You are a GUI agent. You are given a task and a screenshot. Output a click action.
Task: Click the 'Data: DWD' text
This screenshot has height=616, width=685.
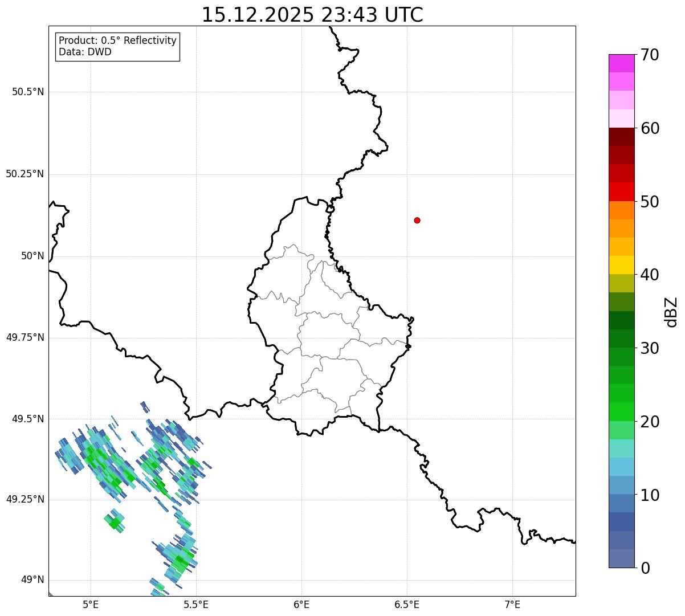click(85, 52)
